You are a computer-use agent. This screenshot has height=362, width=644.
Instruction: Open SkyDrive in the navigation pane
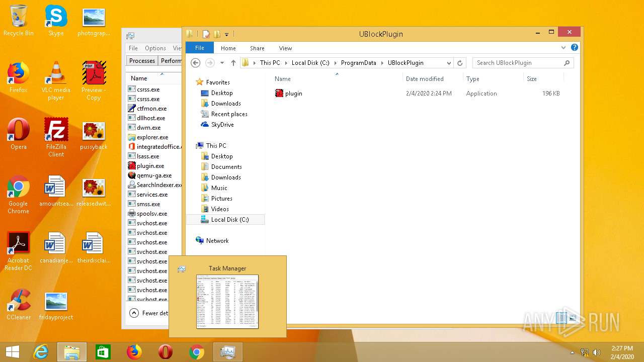point(222,125)
